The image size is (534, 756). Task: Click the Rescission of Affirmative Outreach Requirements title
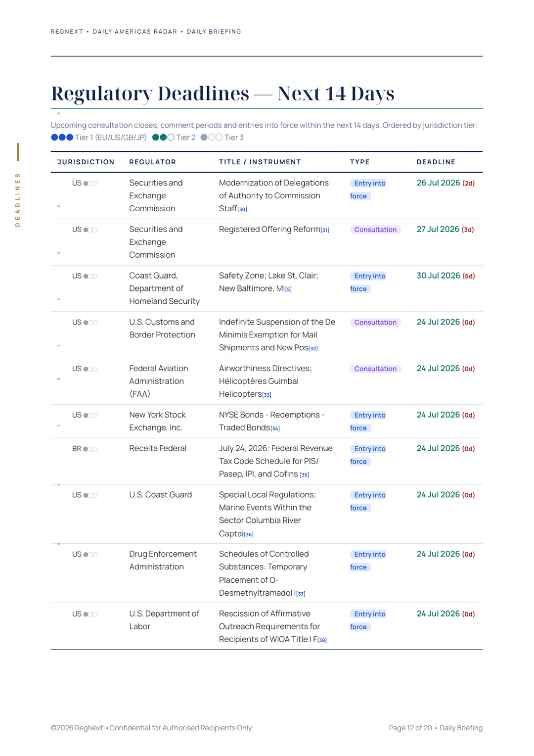pyautogui.click(x=269, y=627)
